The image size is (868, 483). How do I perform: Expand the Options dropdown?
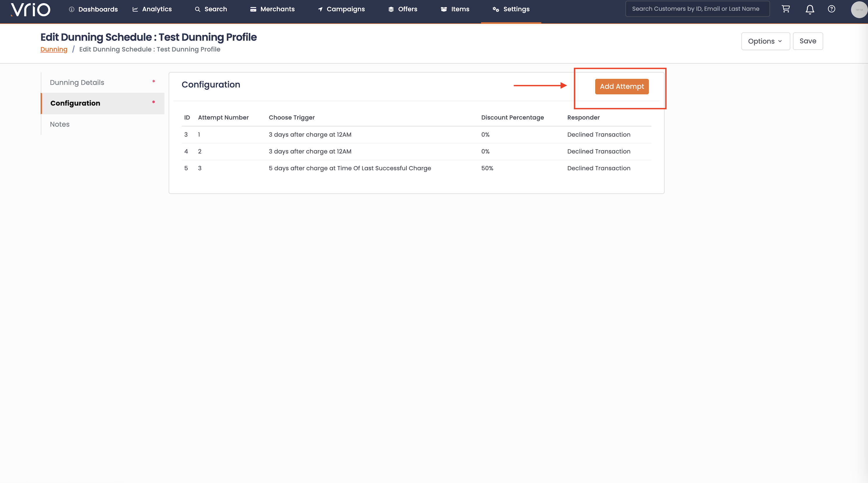[765, 41]
